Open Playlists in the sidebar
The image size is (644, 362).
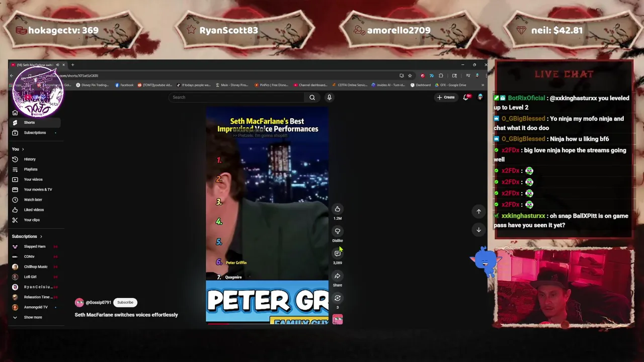click(35, 169)
